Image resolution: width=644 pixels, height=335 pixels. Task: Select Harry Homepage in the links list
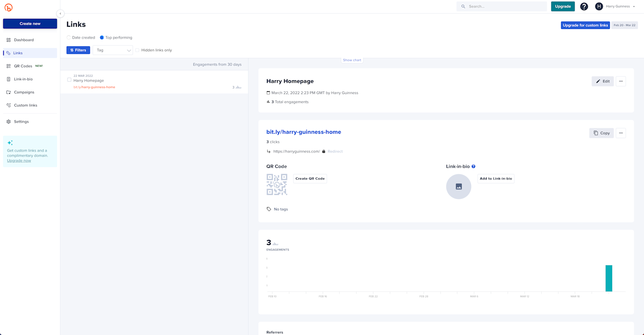point(89,80)
